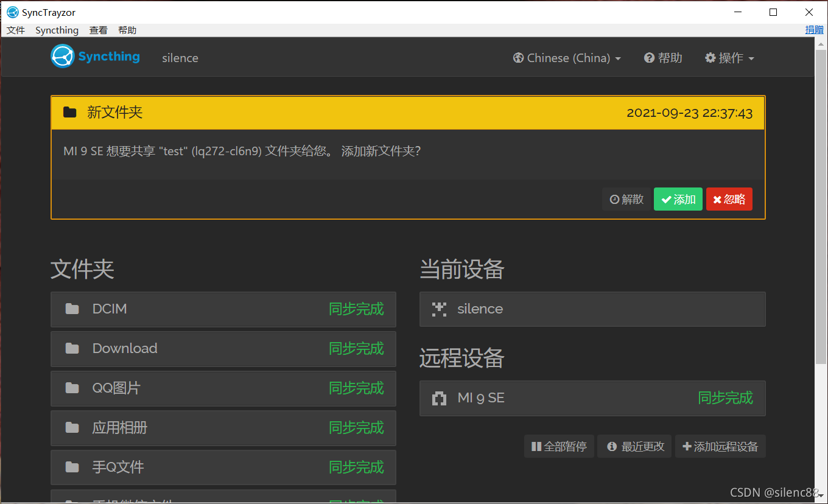Viewport: 828px width, 504px height.
Task: Click the MI 9 SE share request message
Action: pos(242,151)
